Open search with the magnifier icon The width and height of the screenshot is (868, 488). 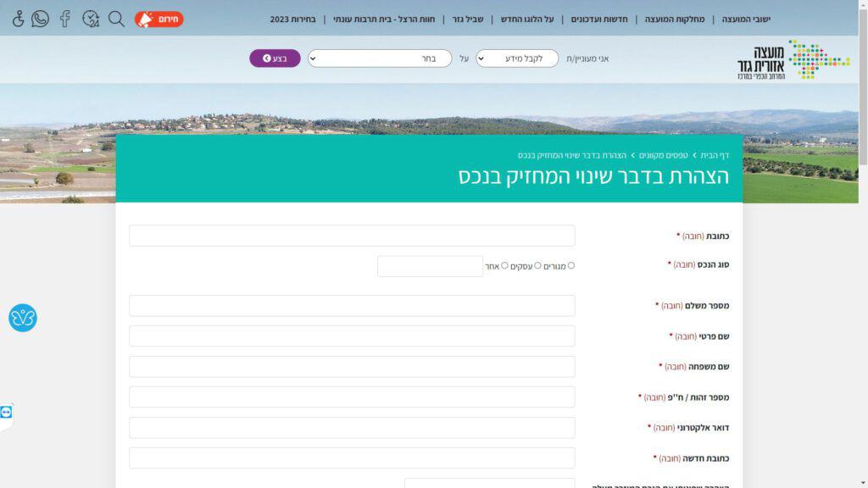(x=116, y=19)
